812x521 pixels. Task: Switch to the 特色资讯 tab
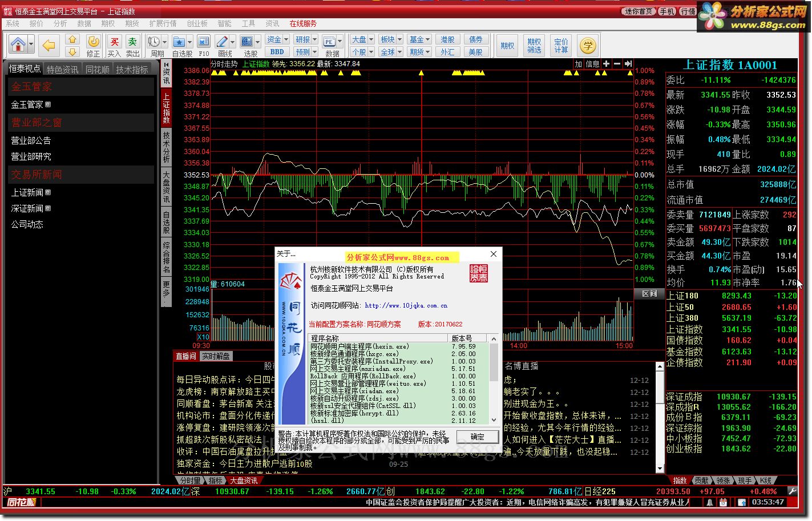[63, 70]
